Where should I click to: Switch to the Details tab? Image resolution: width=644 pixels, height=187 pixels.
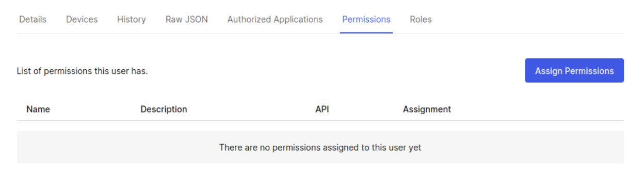click(33, 20)
